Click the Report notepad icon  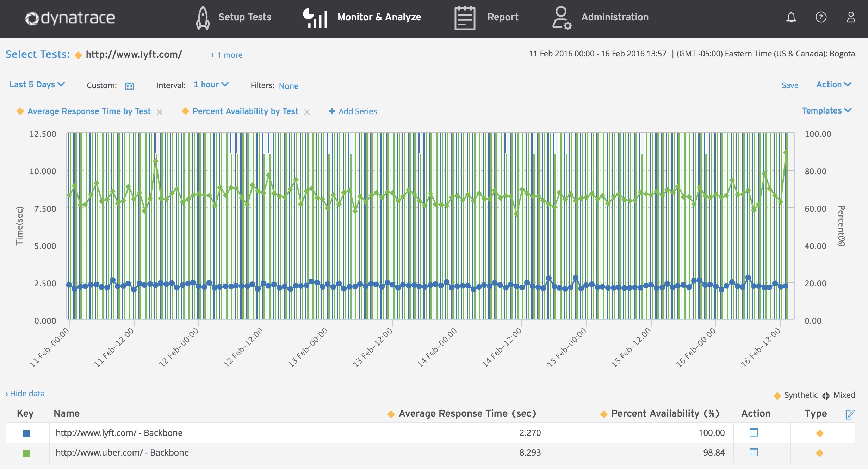[x=465, y=18]
